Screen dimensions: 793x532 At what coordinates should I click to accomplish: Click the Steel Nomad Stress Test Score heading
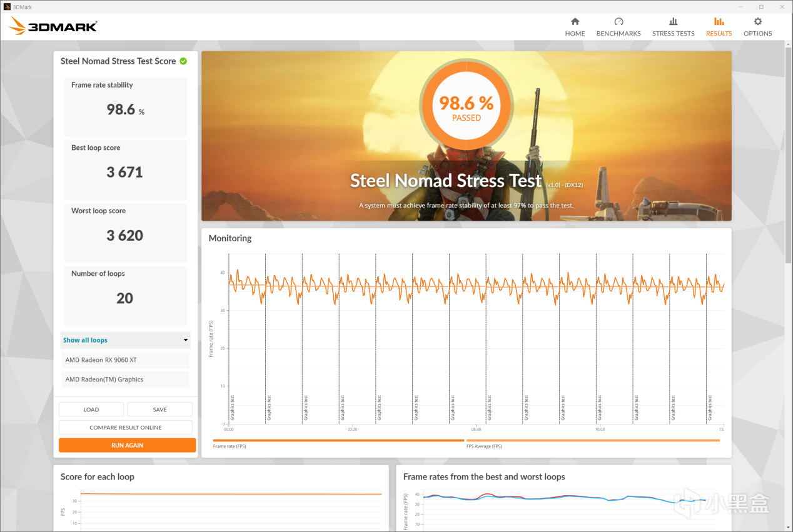click(x=118, y=61)
